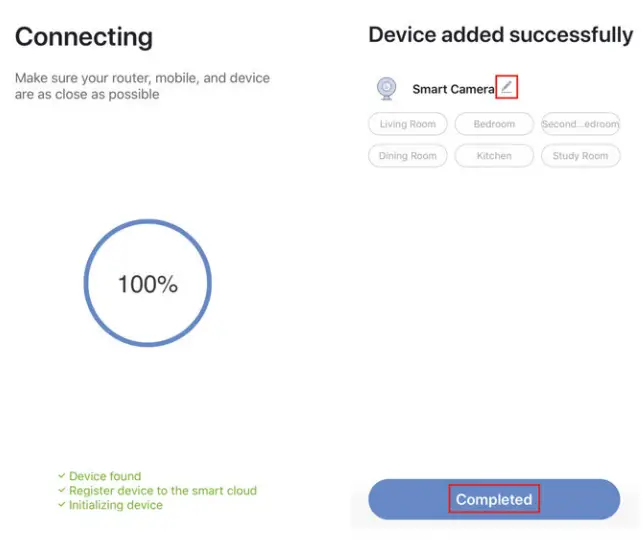Image resolution: width=643 pixels, height=540 pixels.
Task: Pick the Dining Room option
Action: tap(408, 156)
